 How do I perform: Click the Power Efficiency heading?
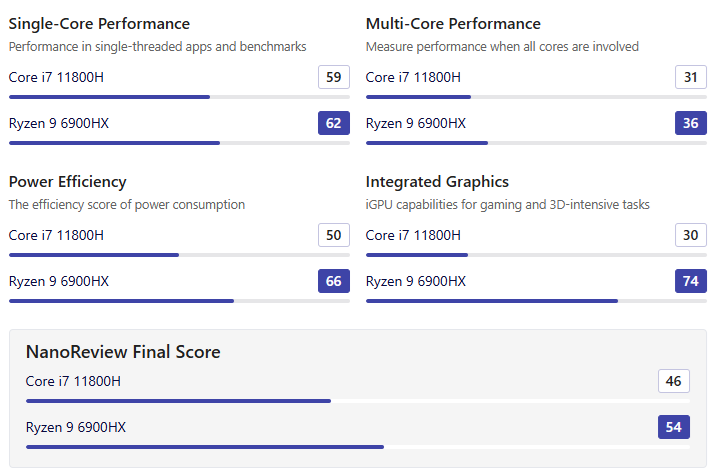click(67, 182)
